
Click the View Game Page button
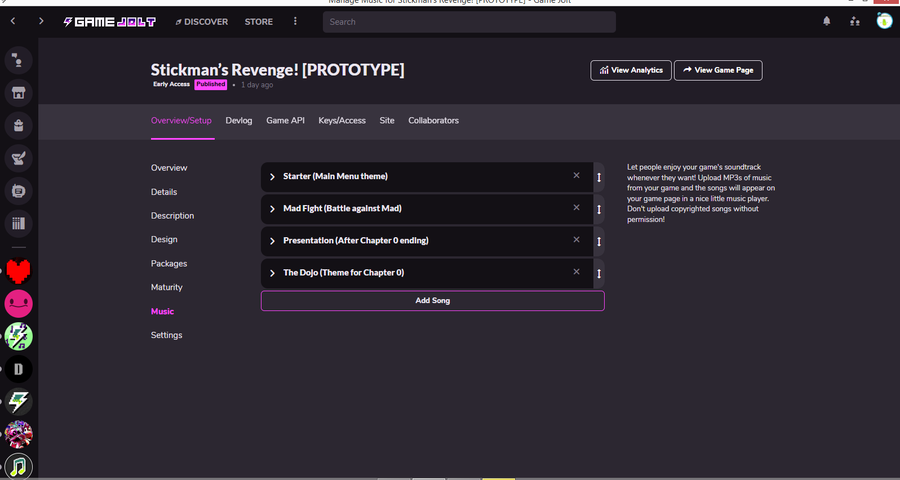pyautogui.click(x=718, y=70)
